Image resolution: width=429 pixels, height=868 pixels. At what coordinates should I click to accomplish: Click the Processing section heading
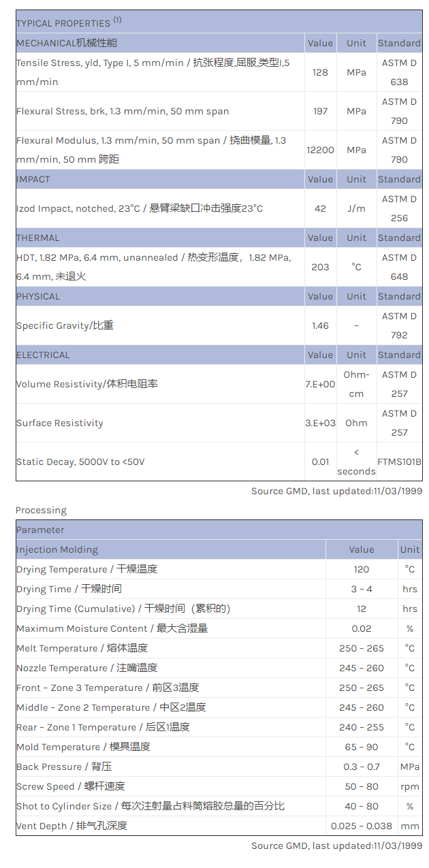[42, 510]
